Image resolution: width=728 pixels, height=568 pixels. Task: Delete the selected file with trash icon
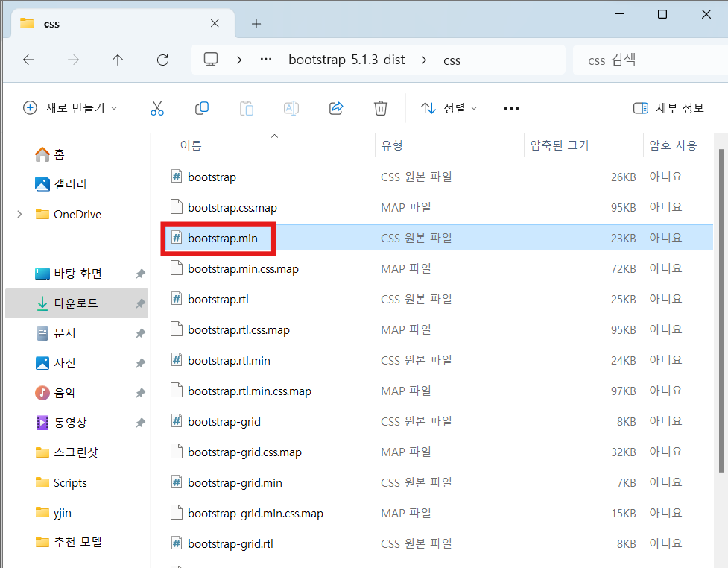380,108
